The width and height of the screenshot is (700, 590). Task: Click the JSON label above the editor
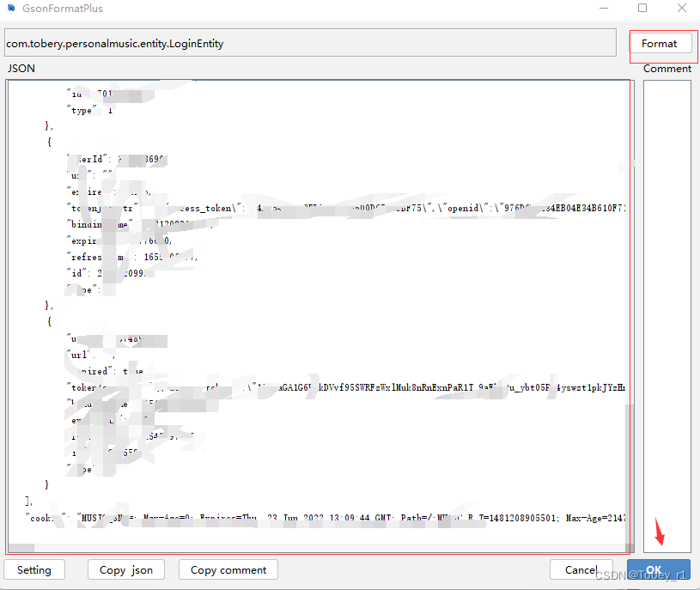tap(21, 69)
